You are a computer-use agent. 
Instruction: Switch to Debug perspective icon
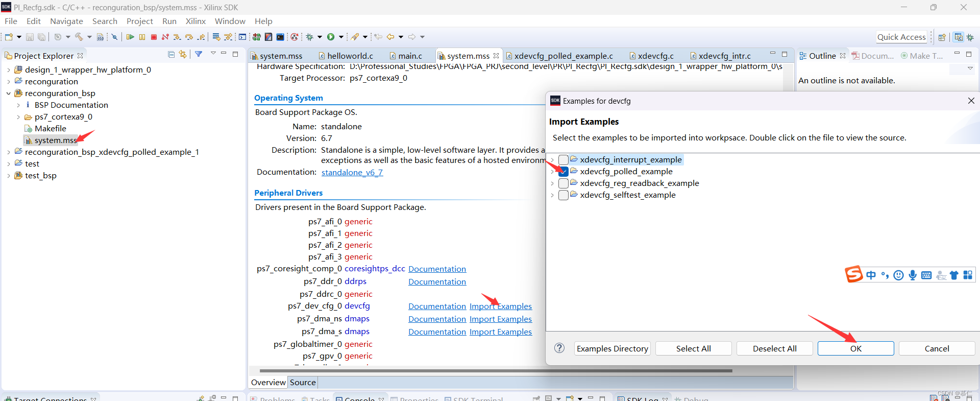coord(970,37)
